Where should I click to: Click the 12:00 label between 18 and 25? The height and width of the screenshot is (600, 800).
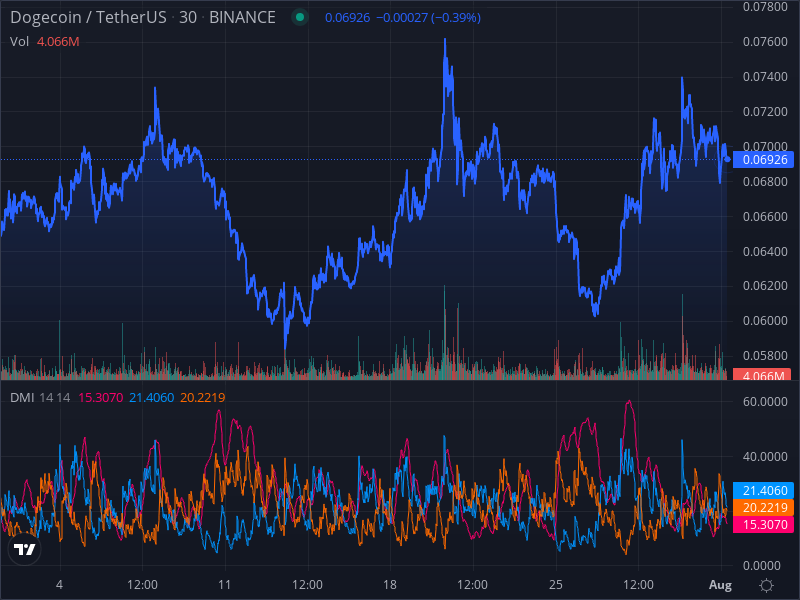pyautogui.click(x=472, y=585)
